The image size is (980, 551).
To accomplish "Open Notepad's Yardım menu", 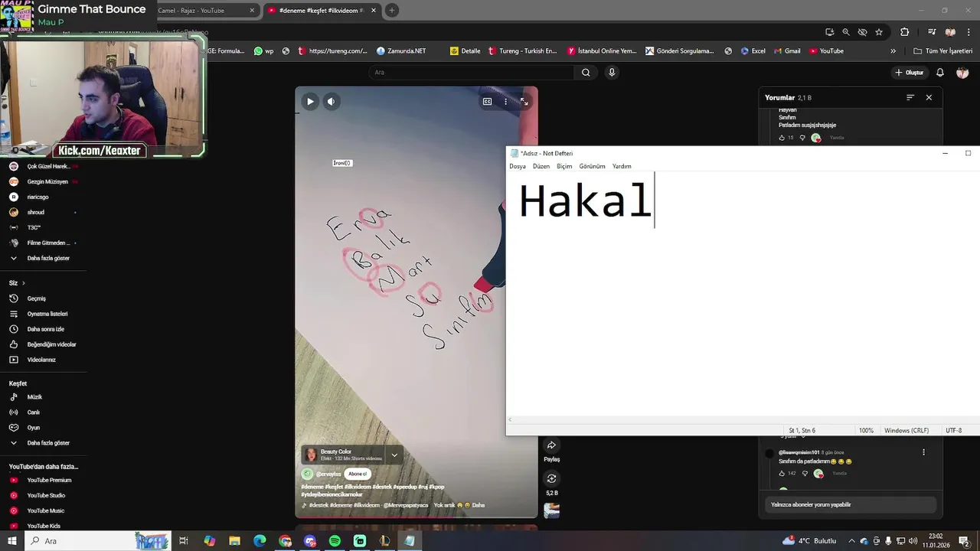I will pos(622,166).
